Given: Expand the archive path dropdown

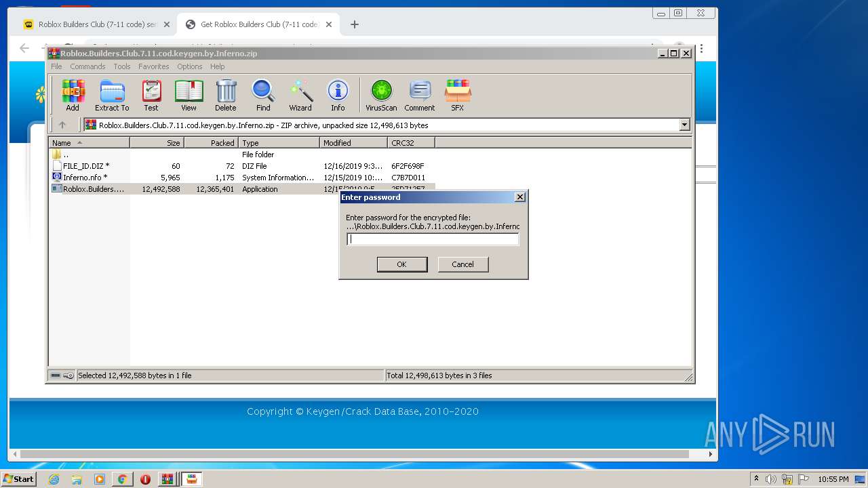Looking at the screenshot, I should click(x=684, y=125).
